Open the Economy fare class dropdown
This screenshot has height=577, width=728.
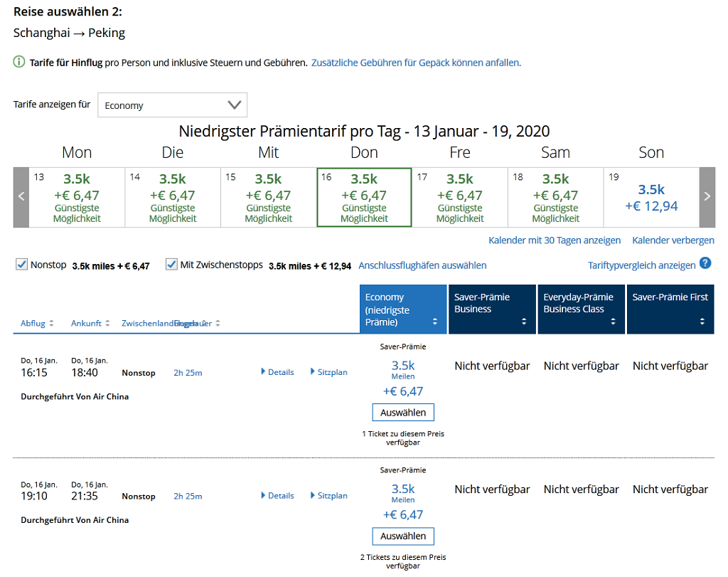pyautogui.click(x=172, y=105)
